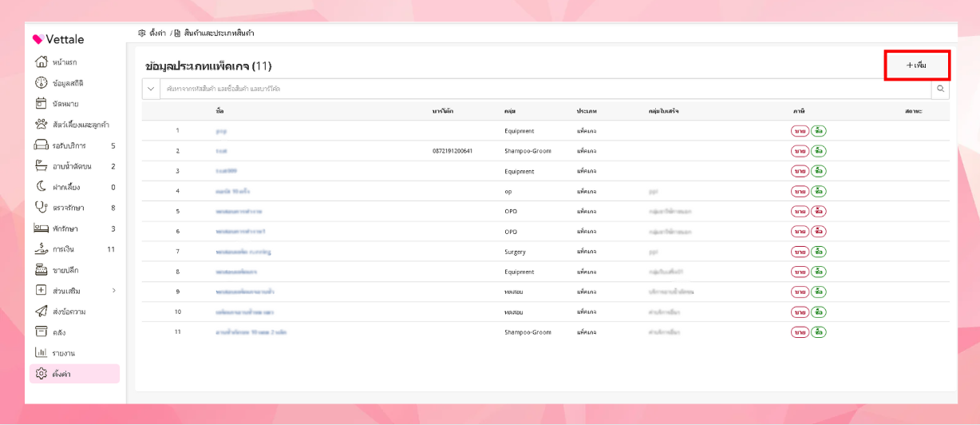Click OPD group in row 5
Viewport: 980px width, 425px height.
pos(511,211)
